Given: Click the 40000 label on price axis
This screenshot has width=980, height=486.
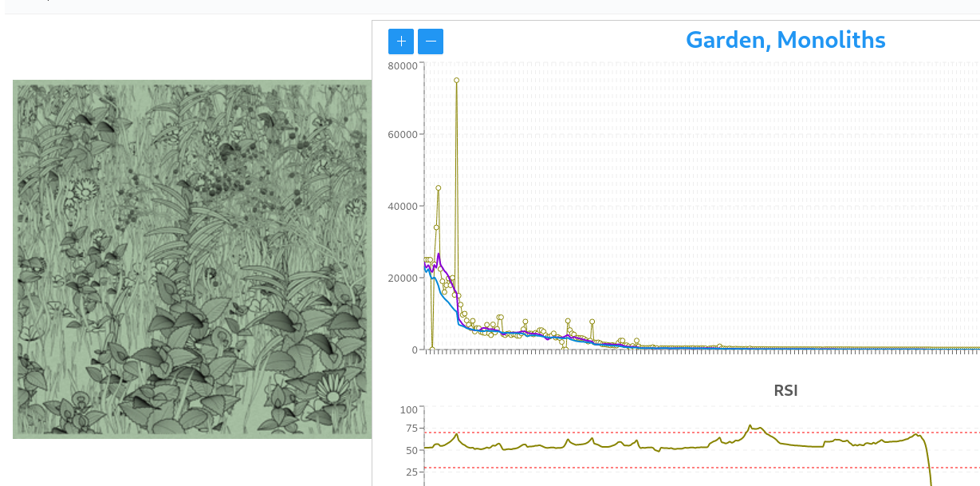Looking at the screenshot, I should click(403, 206).
